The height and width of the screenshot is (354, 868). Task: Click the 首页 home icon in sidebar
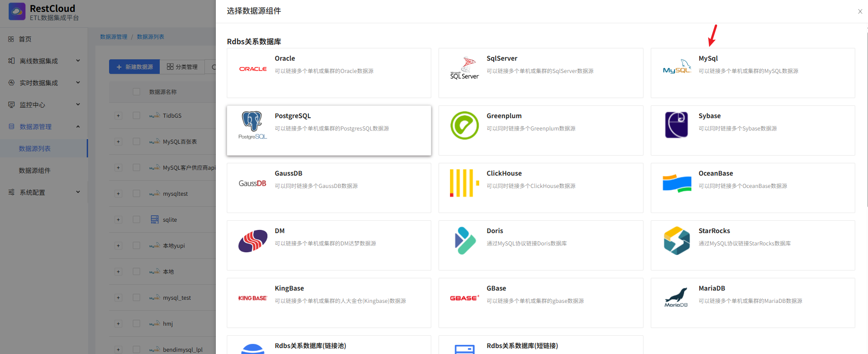[11, 39]
